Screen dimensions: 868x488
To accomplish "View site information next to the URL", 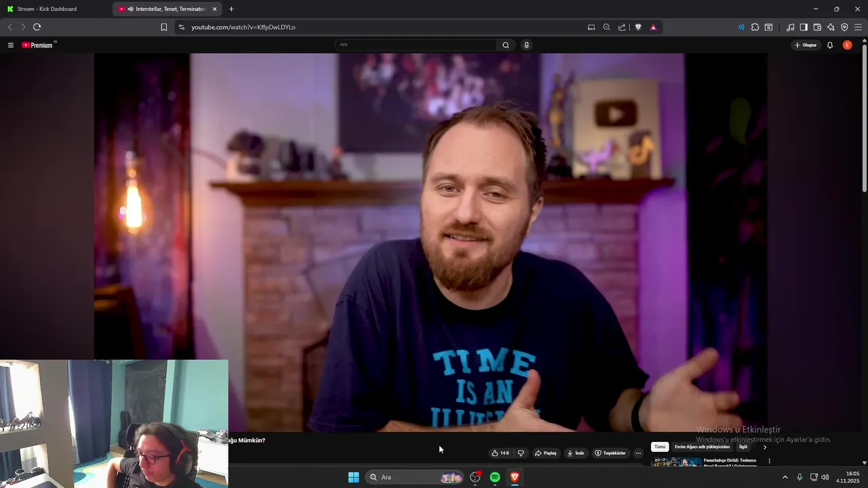I will point(181,27).
